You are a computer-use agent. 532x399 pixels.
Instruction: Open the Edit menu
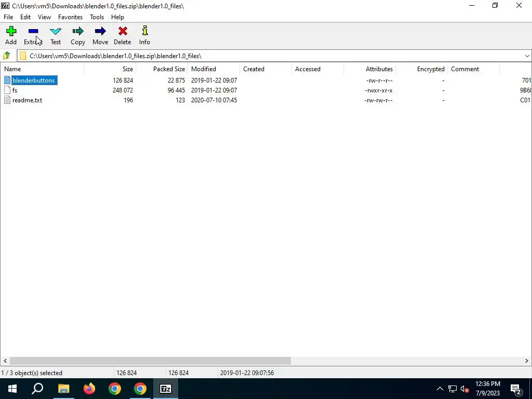pos(25,17)
